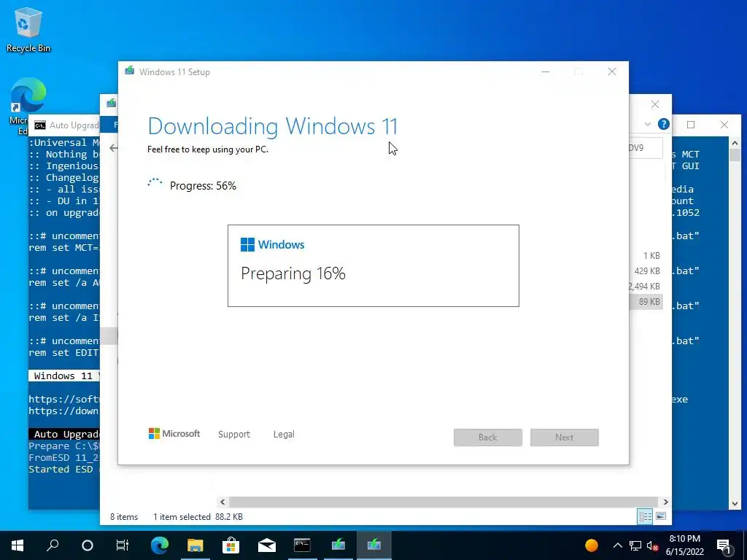This screenshot has height=560, width=747.
Task: Click the disabled Next button
Action: (x=565, y=437)
